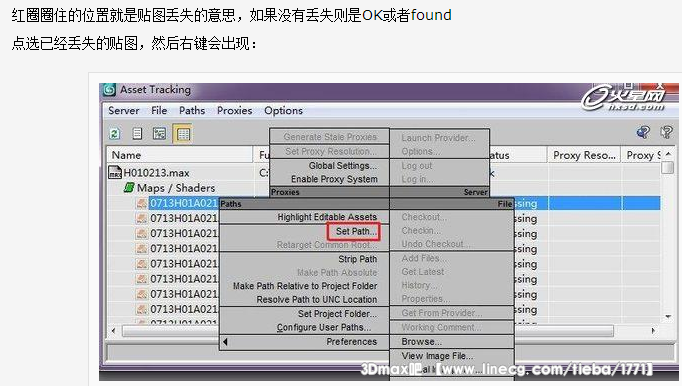Select View Image File...
Image resolution: width=682 pixels, height=386 pixels.
pos(437,356)
